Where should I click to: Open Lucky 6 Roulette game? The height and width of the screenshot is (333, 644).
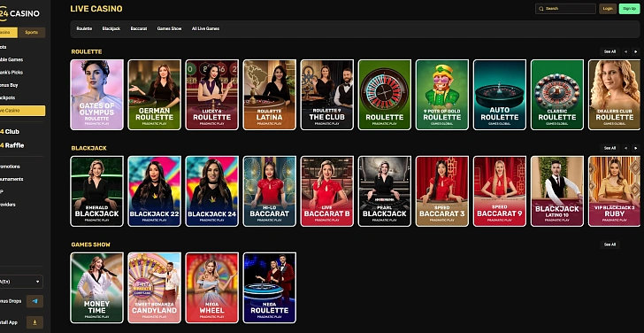(212, 95)
